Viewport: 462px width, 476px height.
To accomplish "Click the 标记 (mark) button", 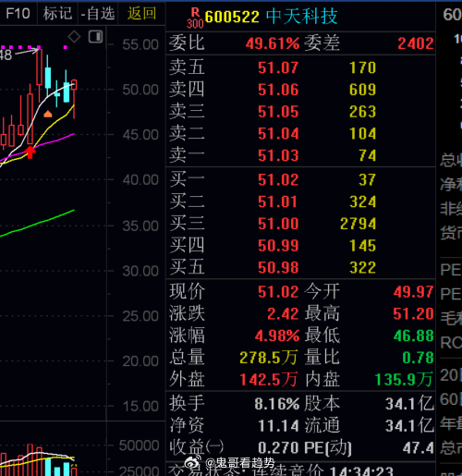I will point(57,14).
